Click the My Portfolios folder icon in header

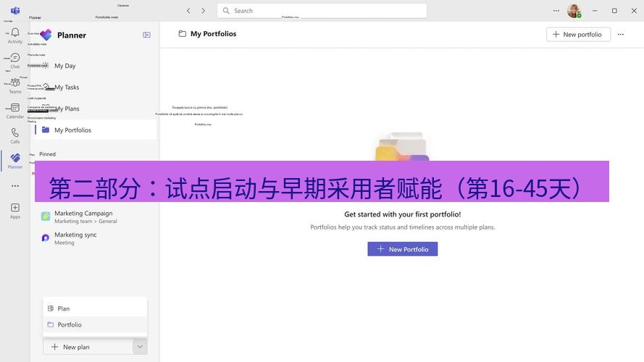(x=183, y=33)
